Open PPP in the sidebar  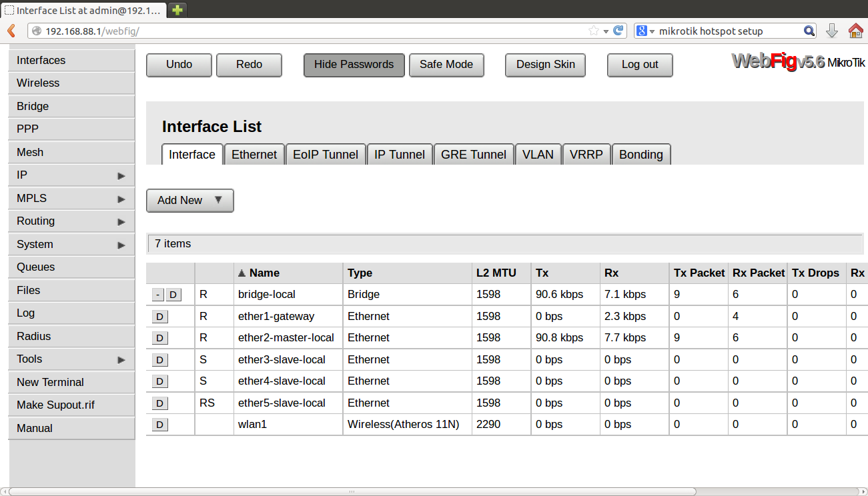tap(71, 129)
